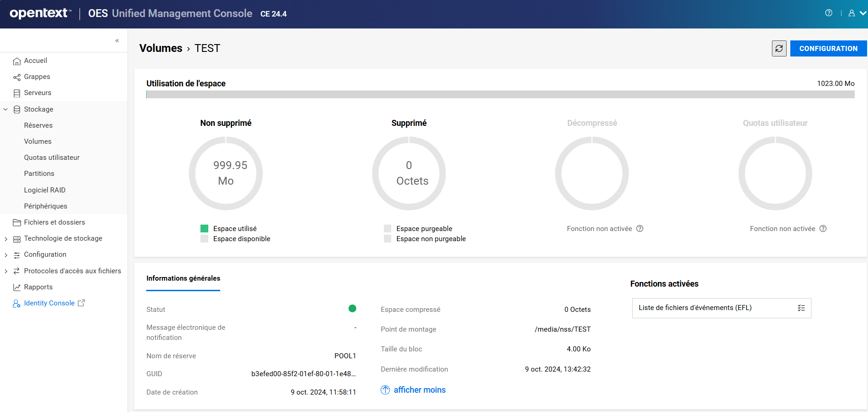Screen dimensions: 868x412
Task: Collapse the Stockage section in sidebar
Action: [x=6, y=109]
